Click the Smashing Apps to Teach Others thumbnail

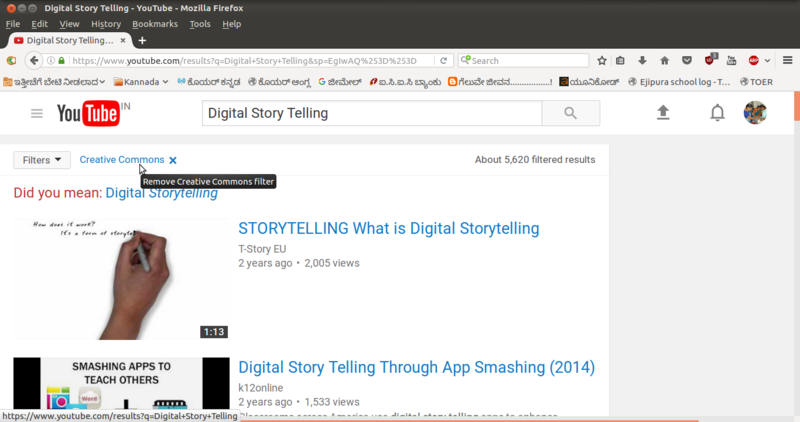click(x=121, y=386)
